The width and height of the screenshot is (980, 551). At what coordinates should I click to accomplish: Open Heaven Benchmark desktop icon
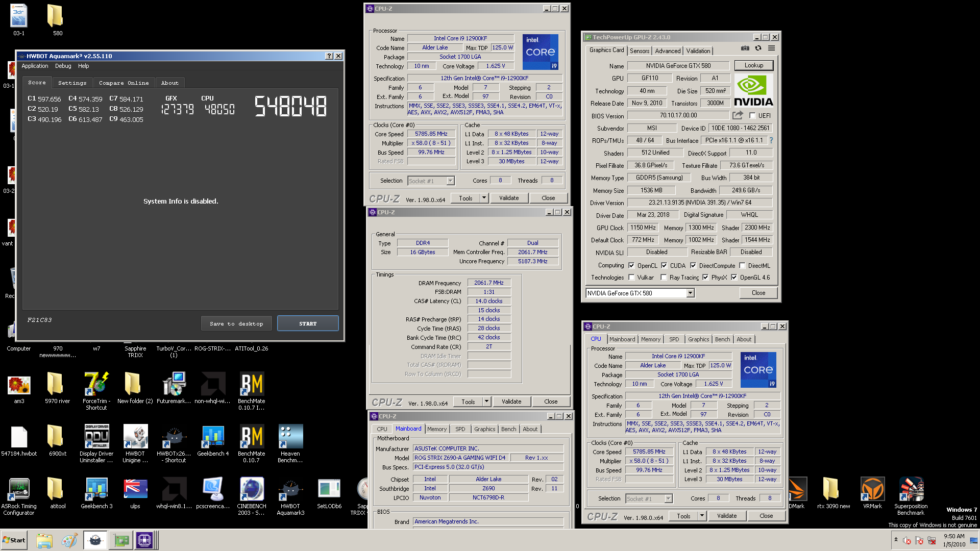[x=290, y=436]
